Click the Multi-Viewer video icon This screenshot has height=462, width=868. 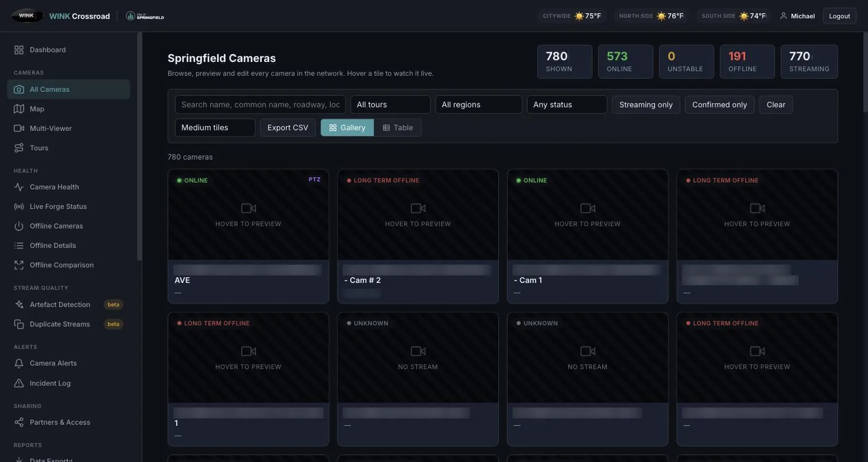point(19,129)
